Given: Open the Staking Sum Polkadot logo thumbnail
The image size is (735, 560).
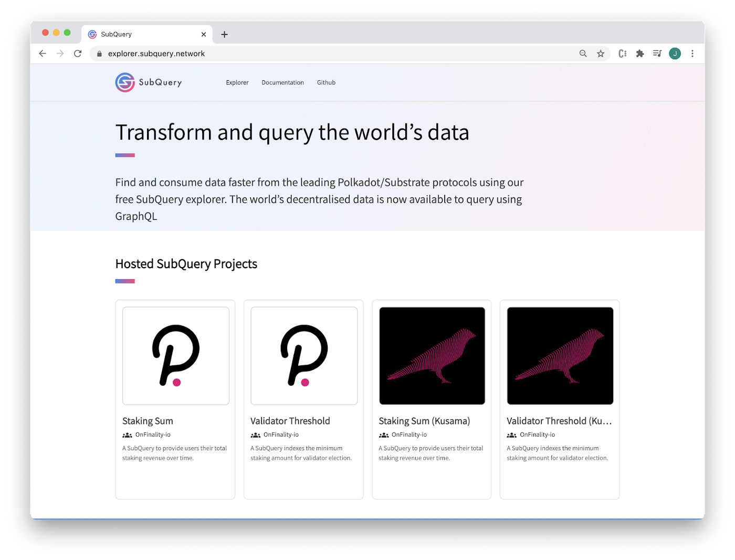Looking at the screenshot, I should point(176,356).
